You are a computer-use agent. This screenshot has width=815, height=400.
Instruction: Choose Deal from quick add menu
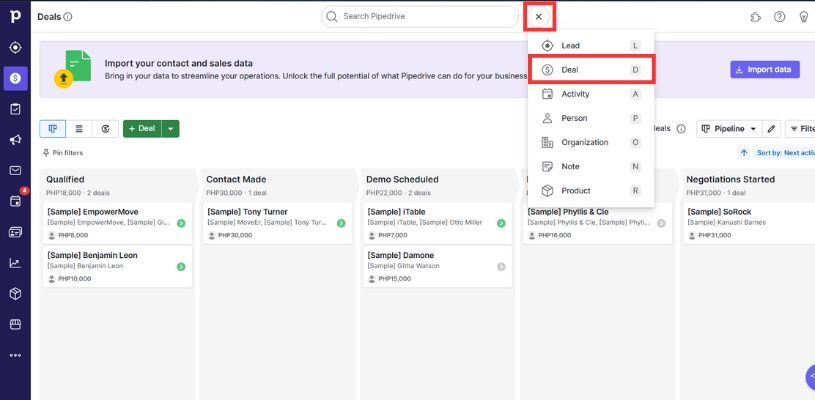591,70
